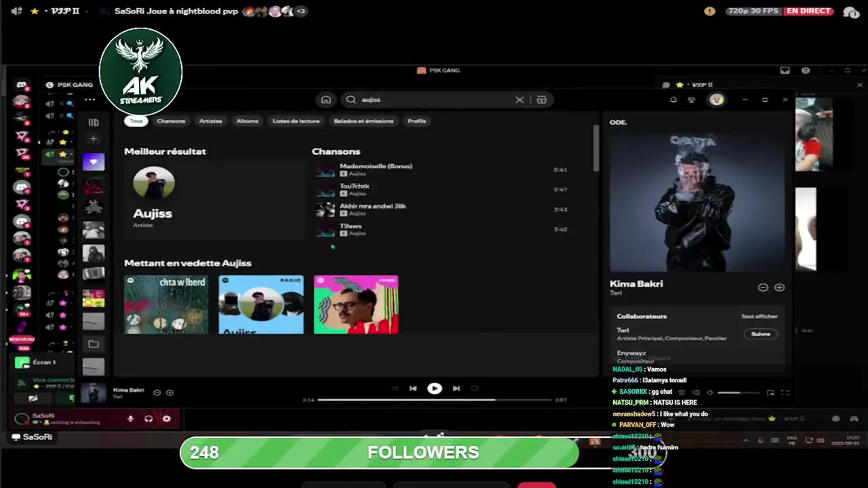Viewport: 868px width, 488px height.
Task: Clear the 'aujiss' search with the X
Action: 519,100
